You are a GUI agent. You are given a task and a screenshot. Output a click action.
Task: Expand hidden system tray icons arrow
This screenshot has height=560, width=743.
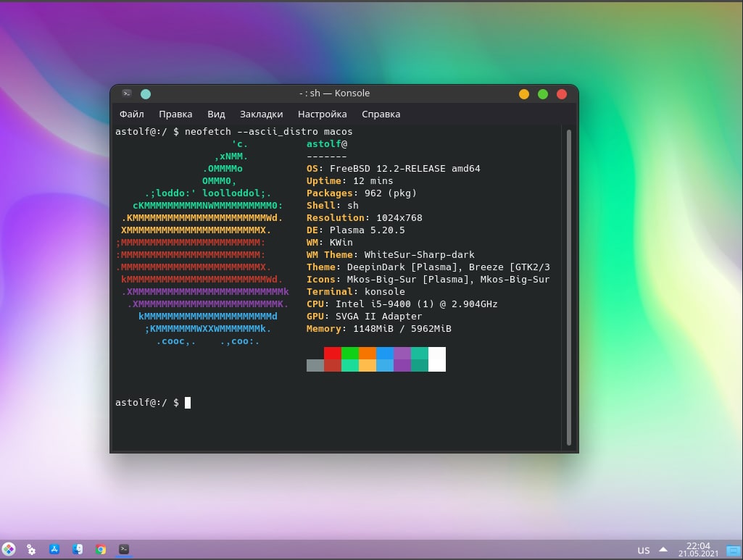point(663,550)
